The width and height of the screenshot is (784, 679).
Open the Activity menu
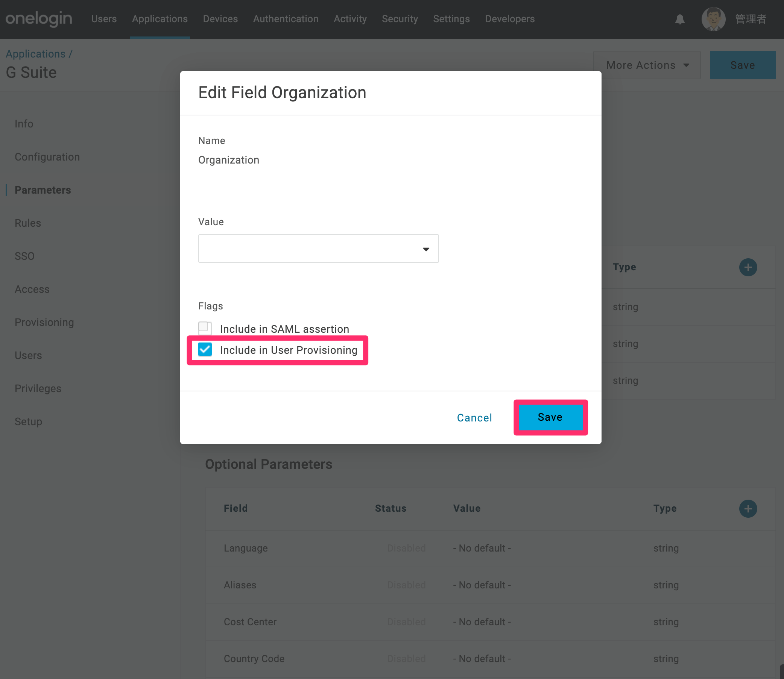click(350, 18)
